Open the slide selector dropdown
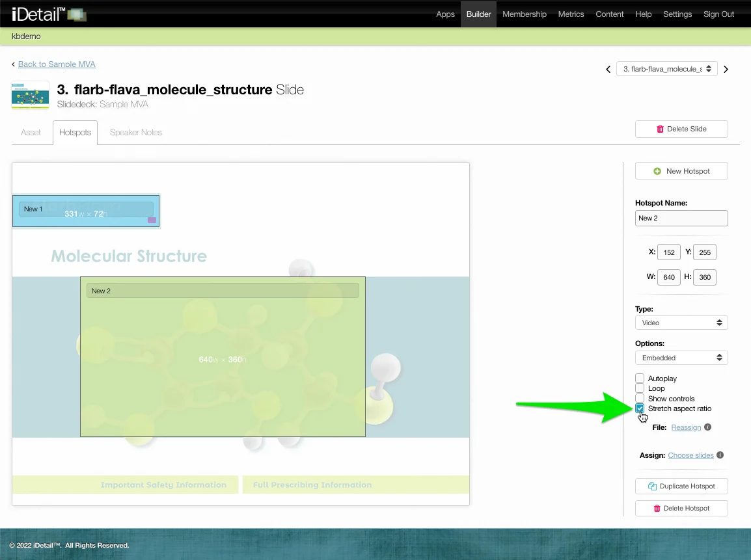The width and height of the screenshot is (751, 560). click(666, 69)
